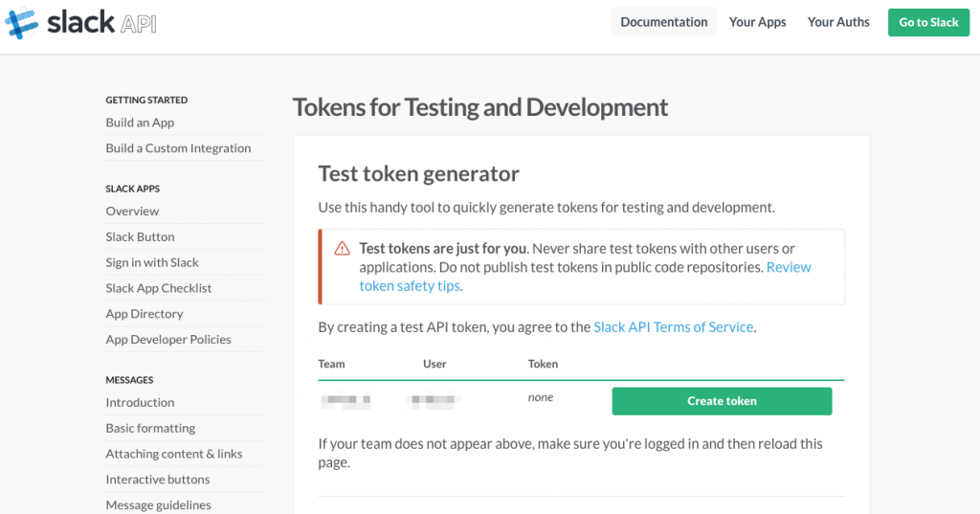Viewport: 980px width, 514px height.
Task: Open Build a Custom Integration in the sidebar
Action: pyautogui.click(x=178, y=148)
